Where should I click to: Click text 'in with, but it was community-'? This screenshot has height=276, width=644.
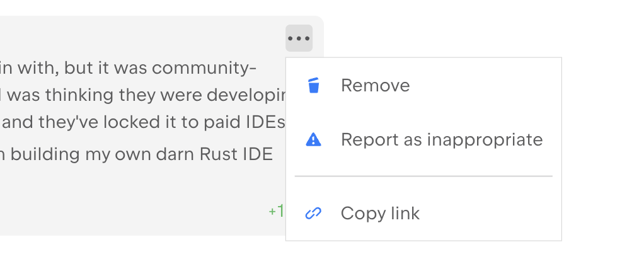(128, 68)
